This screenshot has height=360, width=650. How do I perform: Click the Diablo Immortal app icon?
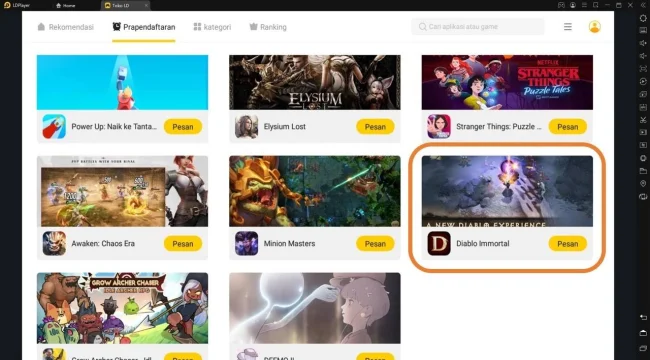tap(439, 243)
